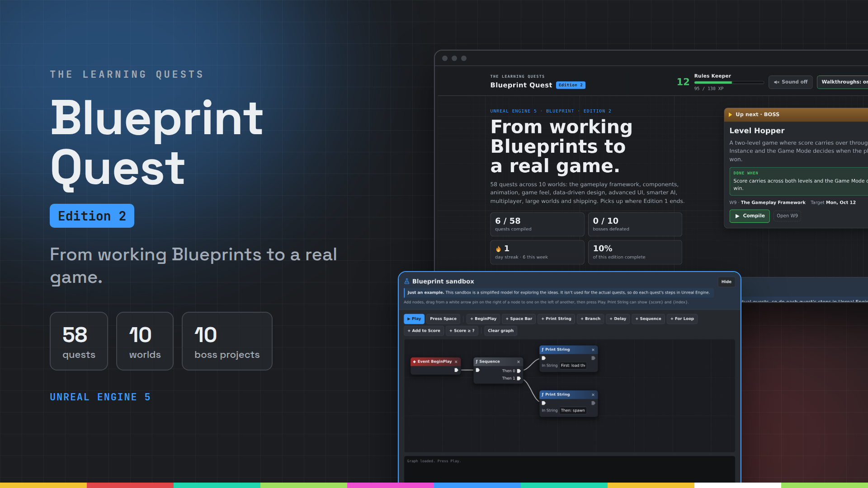This screenshot has height=488, width=868.
Task: Add a Print String node from toolbar
Action: [556, 319]
